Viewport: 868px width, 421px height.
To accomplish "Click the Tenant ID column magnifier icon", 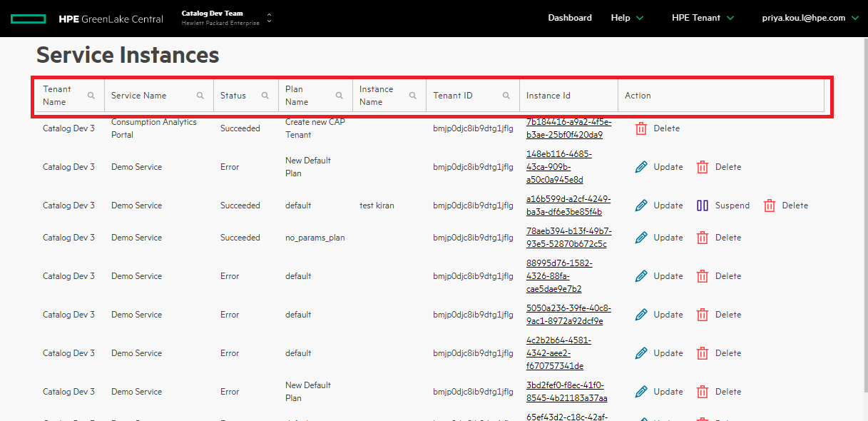I will click(507, 94).
